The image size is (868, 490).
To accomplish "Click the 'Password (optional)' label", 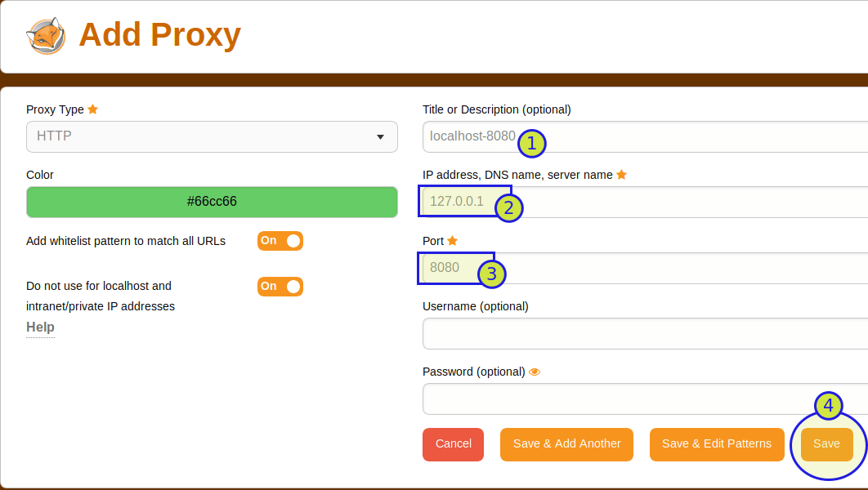I will [474, 372].
